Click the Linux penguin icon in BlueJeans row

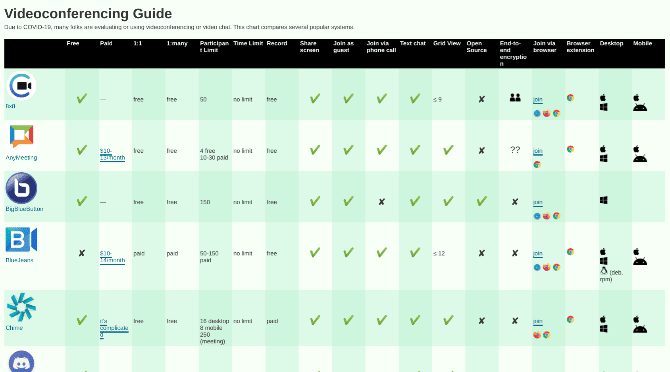[x=603, y=270]
